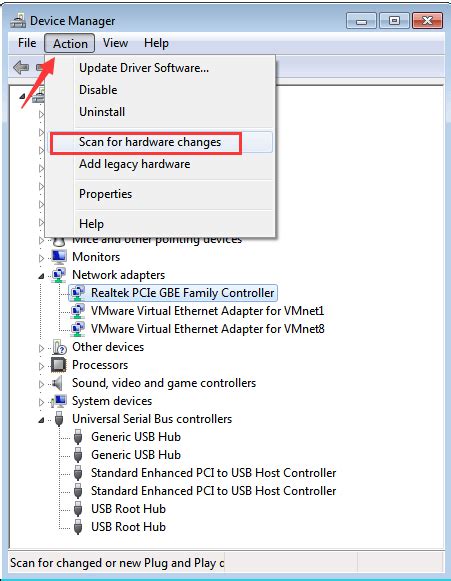Click the System devices icon
451x581 pixels.
click(59, 401)
